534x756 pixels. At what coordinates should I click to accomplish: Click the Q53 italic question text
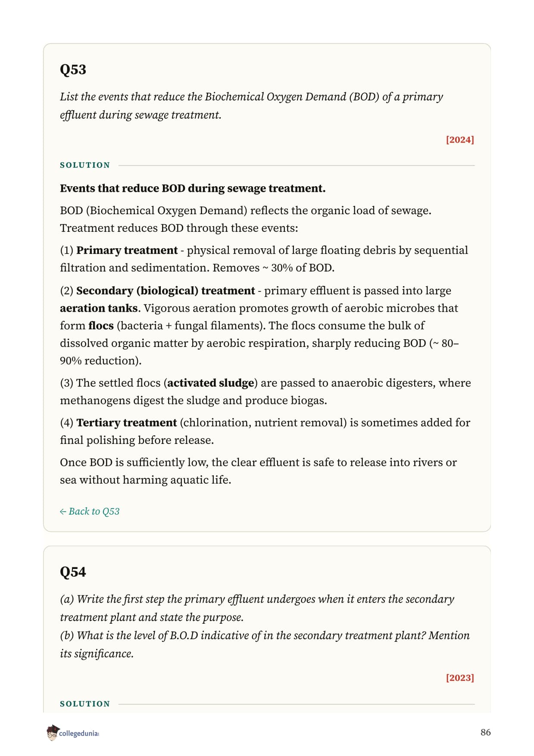tap(251, 106)
